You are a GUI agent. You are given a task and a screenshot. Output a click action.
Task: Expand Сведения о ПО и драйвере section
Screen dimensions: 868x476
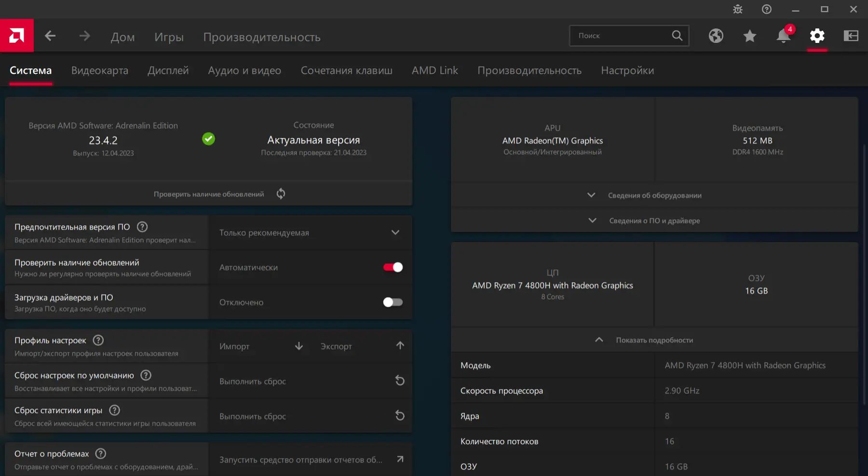pos(654,220)
